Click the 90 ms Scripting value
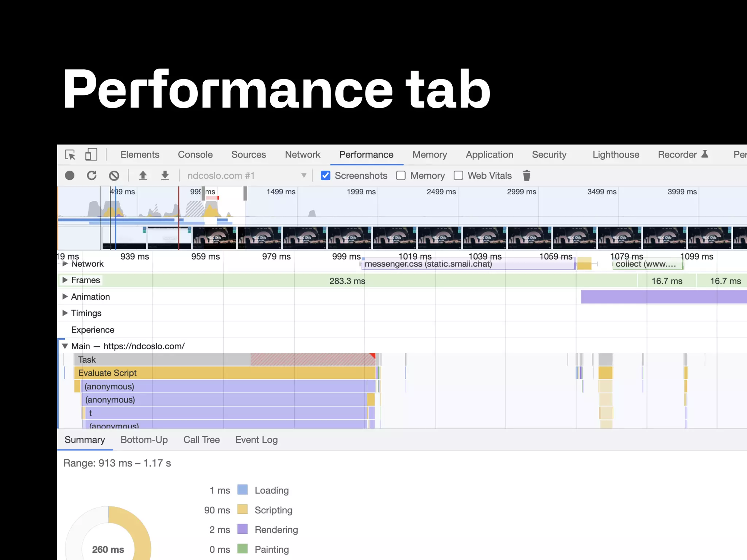Viewport: 747px width, 560px height. coord(217,510)
